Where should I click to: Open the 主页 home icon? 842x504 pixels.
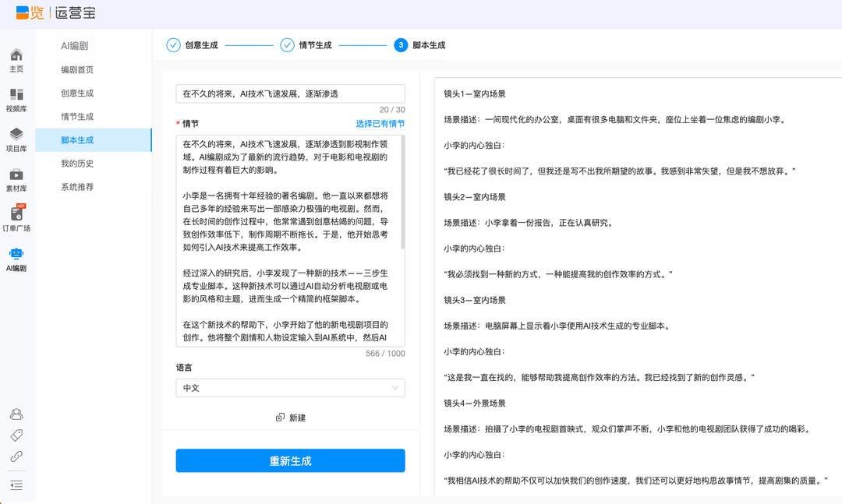pos(16,55)
